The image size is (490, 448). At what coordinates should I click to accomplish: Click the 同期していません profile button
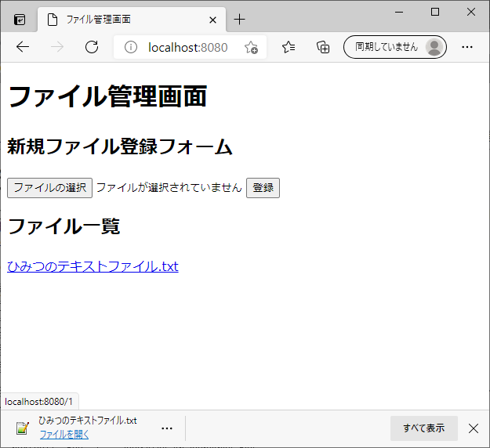pyautogui.click(x=395, y=47)
